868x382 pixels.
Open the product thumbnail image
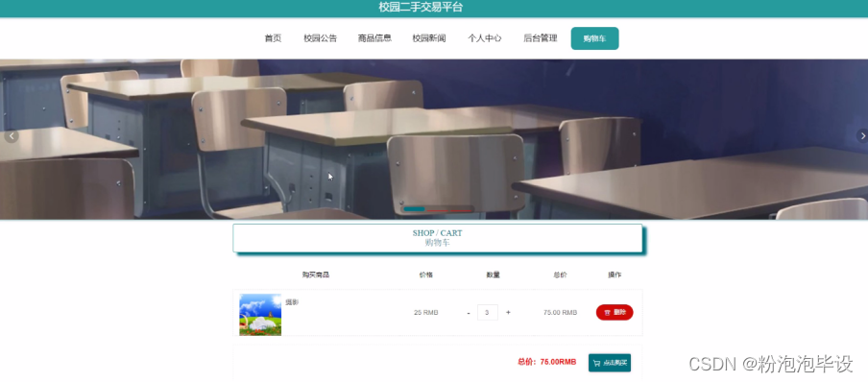tap(260, 315)
